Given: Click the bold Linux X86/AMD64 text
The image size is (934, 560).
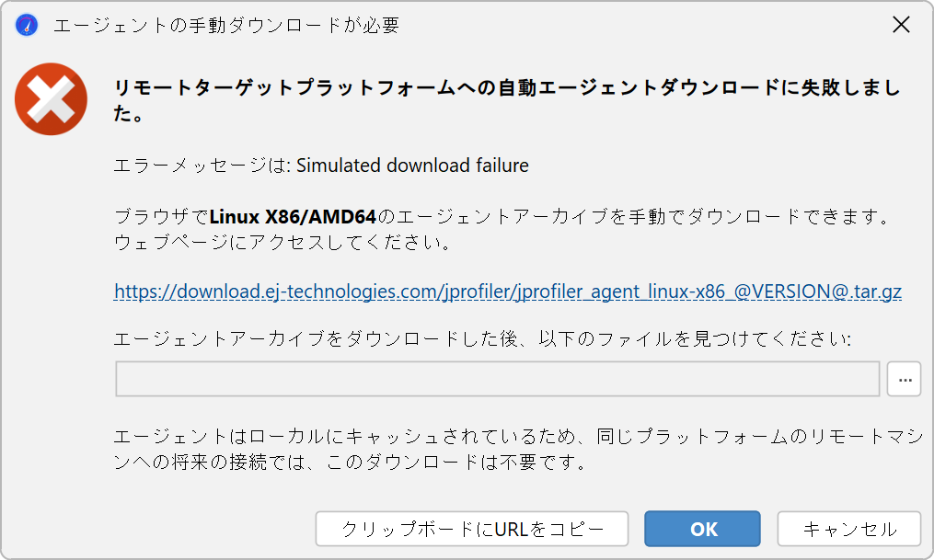Looking at the screenshot, I should (293, 217).
